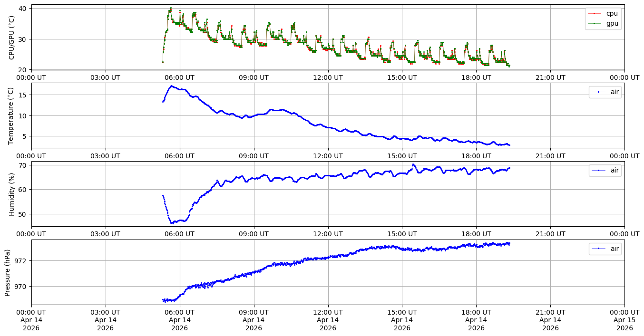Click the 972 tick on Pressure axis

click(21, 261)
